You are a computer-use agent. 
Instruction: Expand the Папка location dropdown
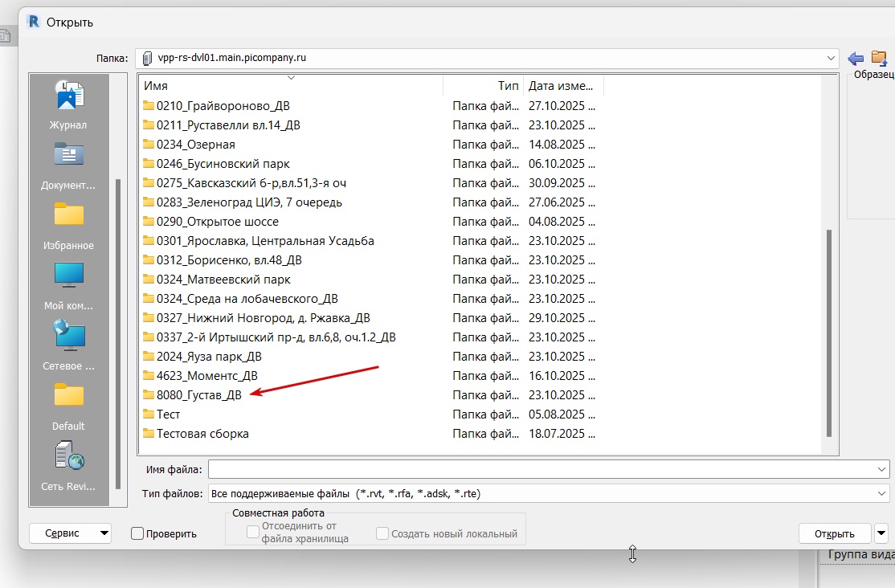pyautogui.click(x=831, y=58)
